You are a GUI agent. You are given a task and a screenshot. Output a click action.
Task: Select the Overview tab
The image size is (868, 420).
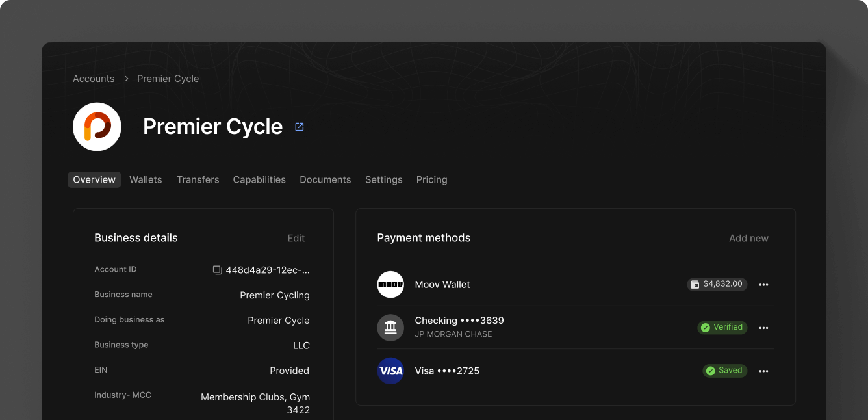(94, 179)
